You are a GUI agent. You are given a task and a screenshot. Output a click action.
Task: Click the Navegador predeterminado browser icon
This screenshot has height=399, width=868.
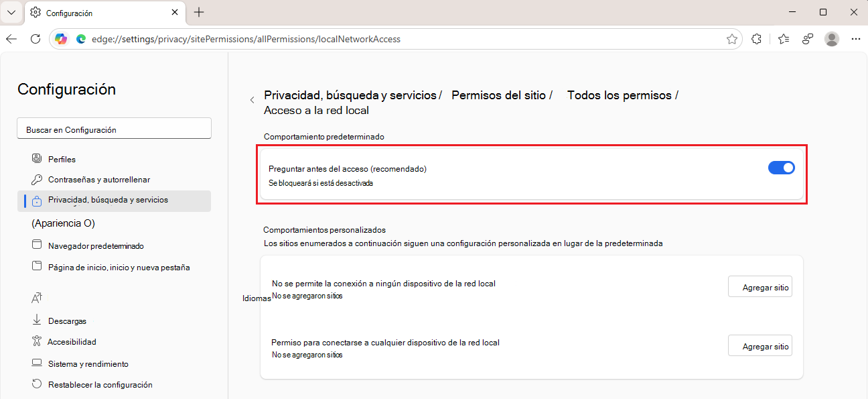click(37, 245)
